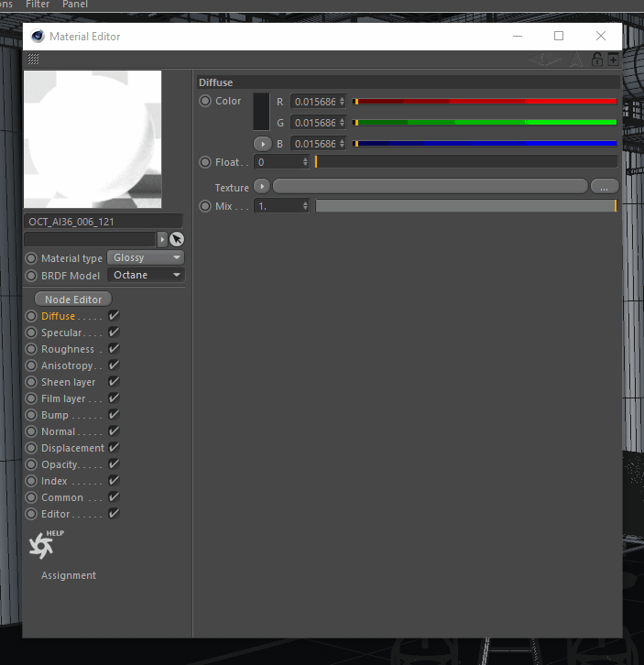Click the Octane help logo icon
This screenshot has width=644, height=665.
41,545
